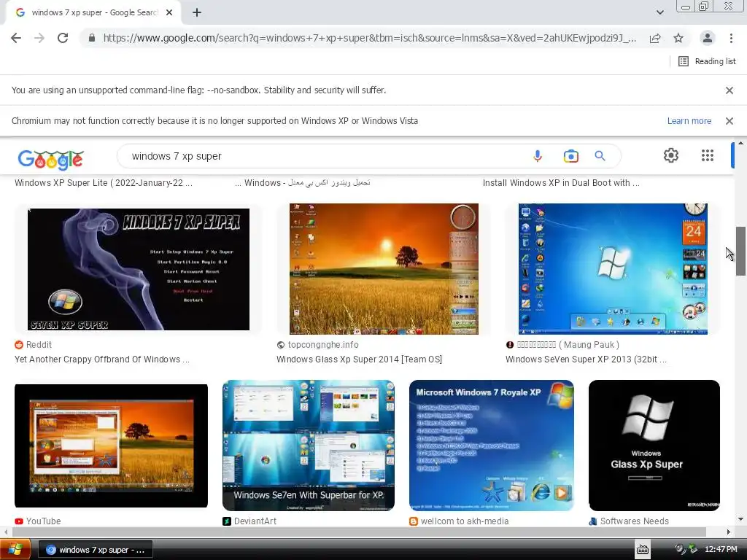The height and width of the screenshot is (560, 747).
Task: Click the horizontal scrollbar right arrow
Action: pos(729,532)
